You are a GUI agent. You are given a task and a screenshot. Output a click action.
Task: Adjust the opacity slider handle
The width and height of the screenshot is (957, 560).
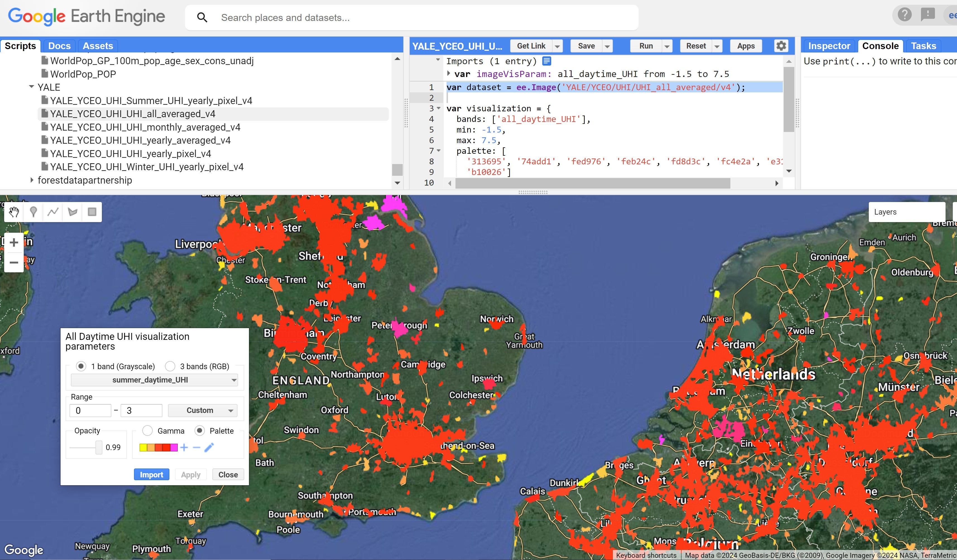(x=99, y=447)
